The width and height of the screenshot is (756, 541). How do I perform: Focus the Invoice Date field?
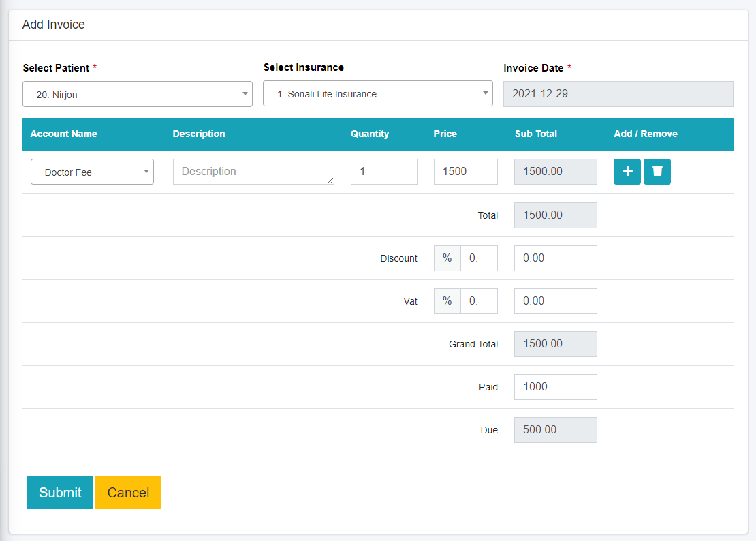(x=618, y=94)
